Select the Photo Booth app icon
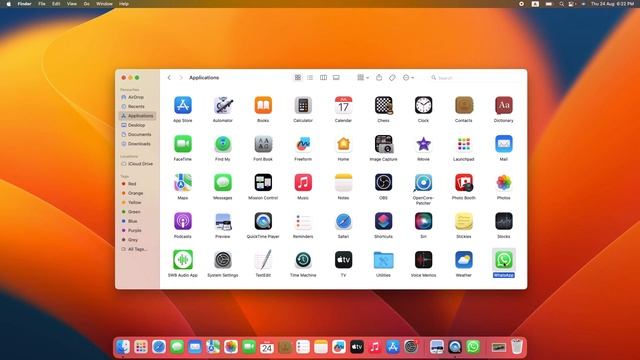The height and width of the screenshot is (360, 640). (x=464, y=182)
